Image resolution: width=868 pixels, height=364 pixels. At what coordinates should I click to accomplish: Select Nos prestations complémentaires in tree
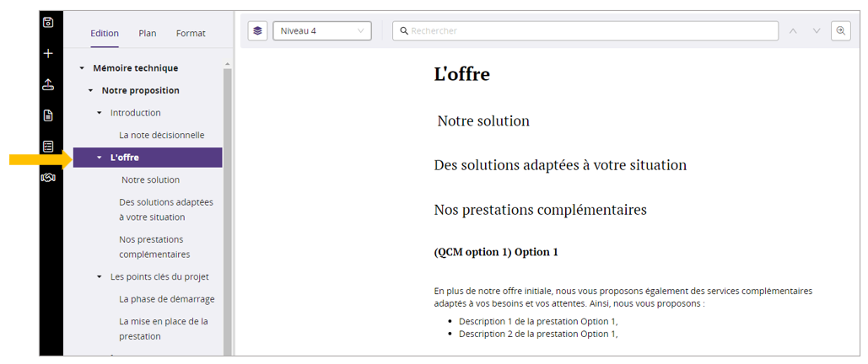(x=154, y=247)
